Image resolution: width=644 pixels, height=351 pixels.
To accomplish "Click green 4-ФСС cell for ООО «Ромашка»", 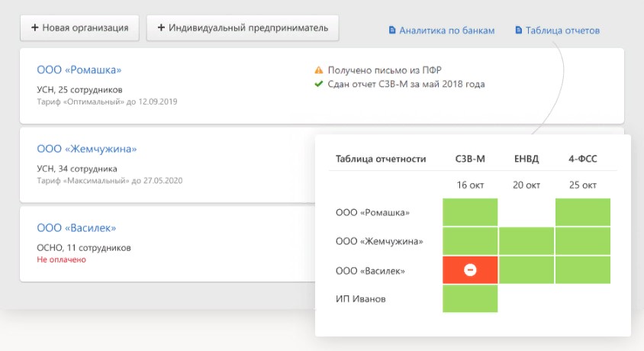I will pyautogui.click(x=583, y=212).
